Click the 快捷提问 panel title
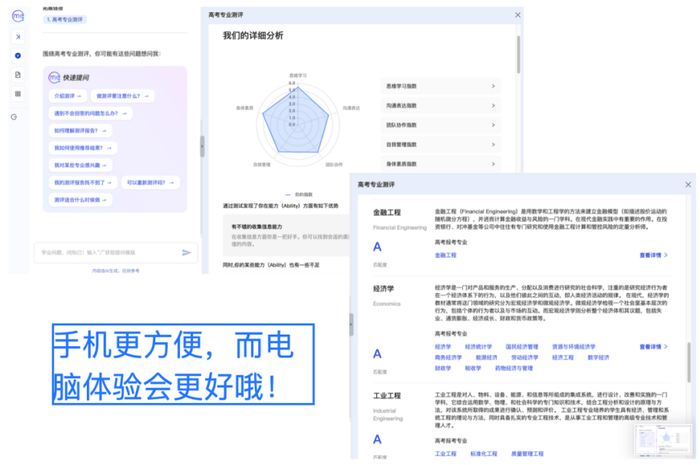 coord(75,78)
